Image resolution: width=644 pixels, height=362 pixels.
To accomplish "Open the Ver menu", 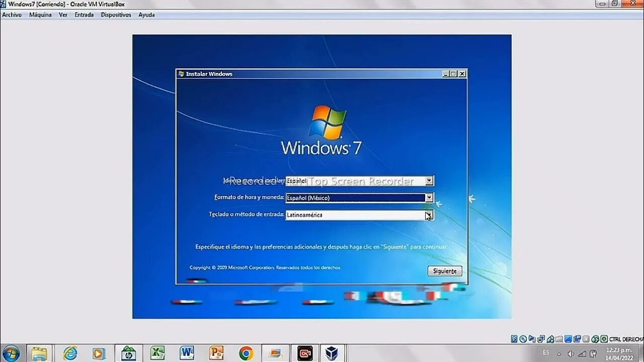I will 63,15.
